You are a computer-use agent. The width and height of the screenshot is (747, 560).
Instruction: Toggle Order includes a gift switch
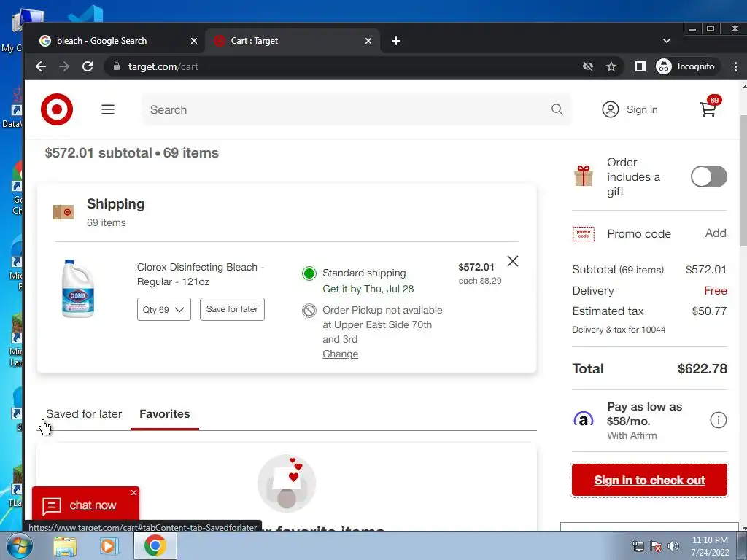709,176
